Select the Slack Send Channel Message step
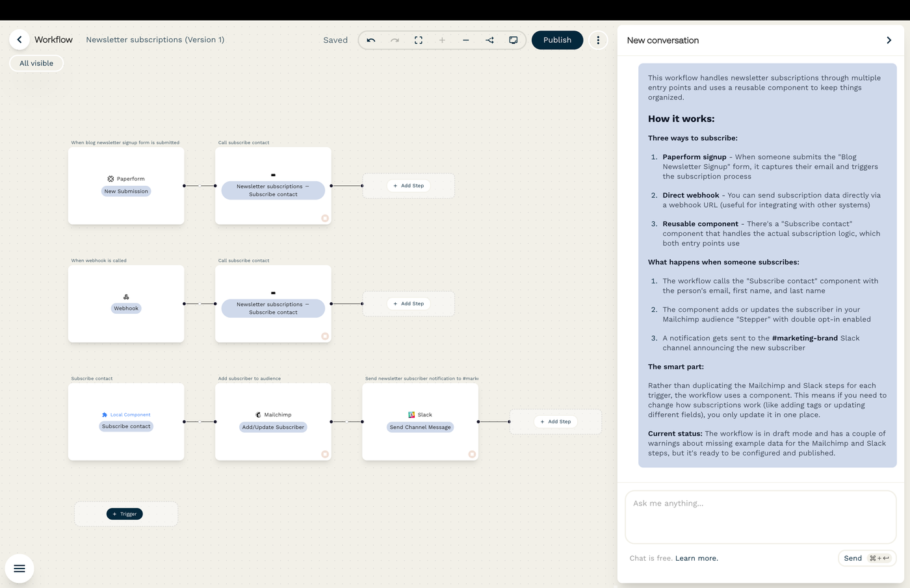The height and width of the screenshot is (588, 910). (x=420, y=422)
